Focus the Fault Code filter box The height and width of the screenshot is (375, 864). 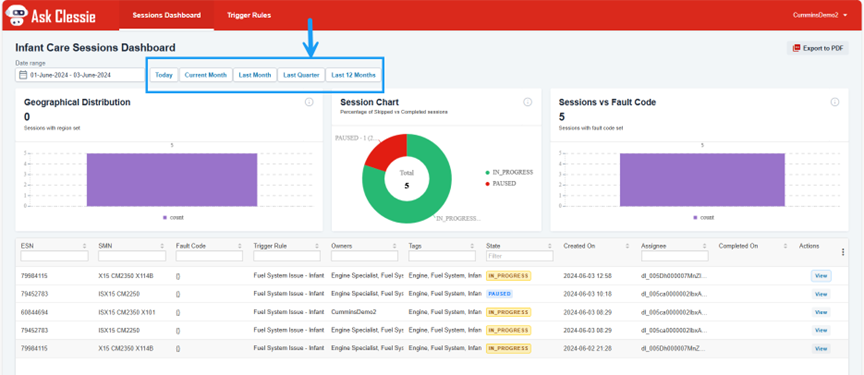(x=209, y=256)
